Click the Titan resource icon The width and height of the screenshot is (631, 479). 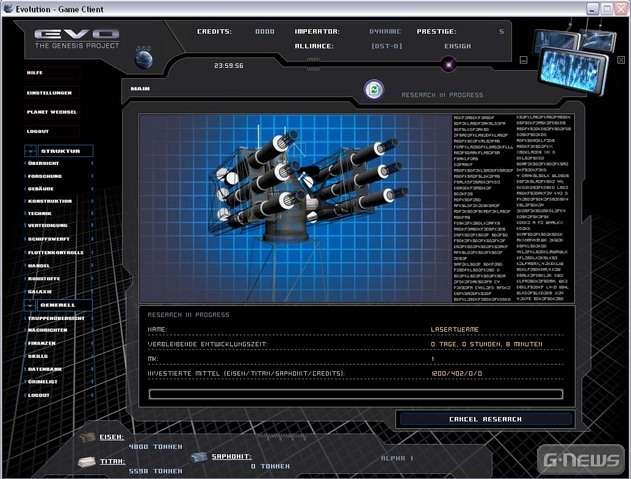87,462
